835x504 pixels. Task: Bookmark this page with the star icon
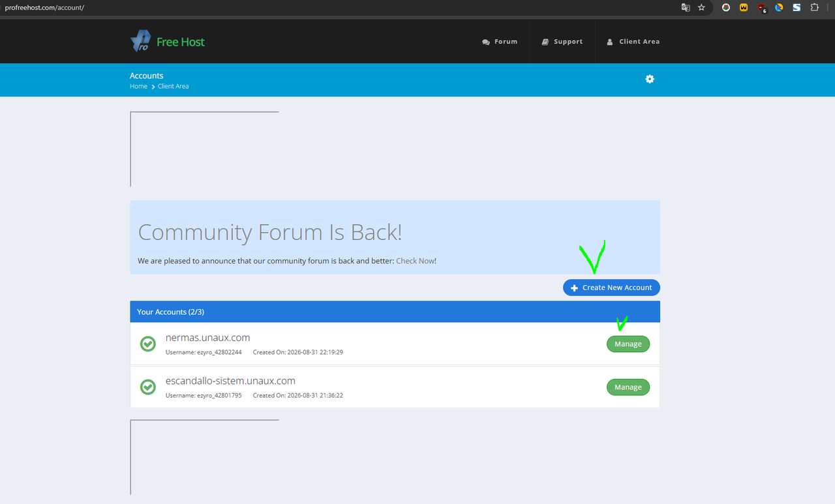pyautogui.click(x=701, y=8)
